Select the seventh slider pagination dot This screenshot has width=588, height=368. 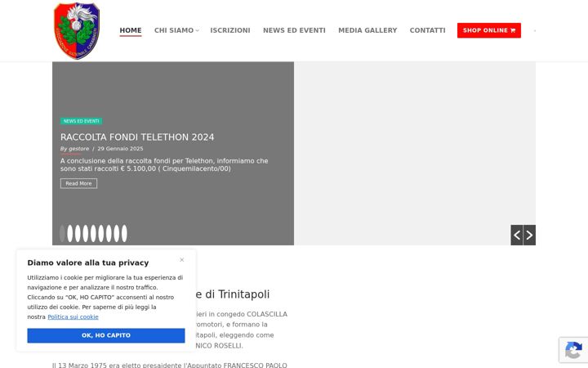(109, 234)
